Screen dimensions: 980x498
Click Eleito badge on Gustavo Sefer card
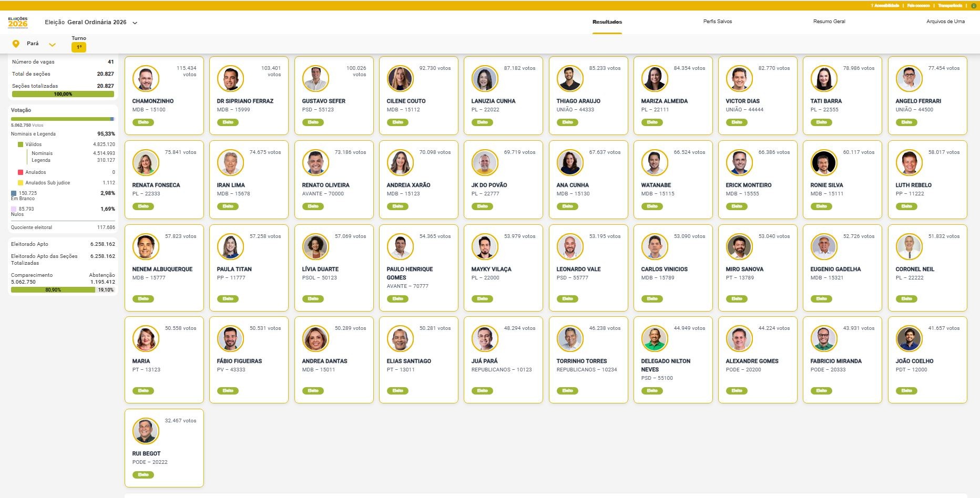click(x=313, y=122)
